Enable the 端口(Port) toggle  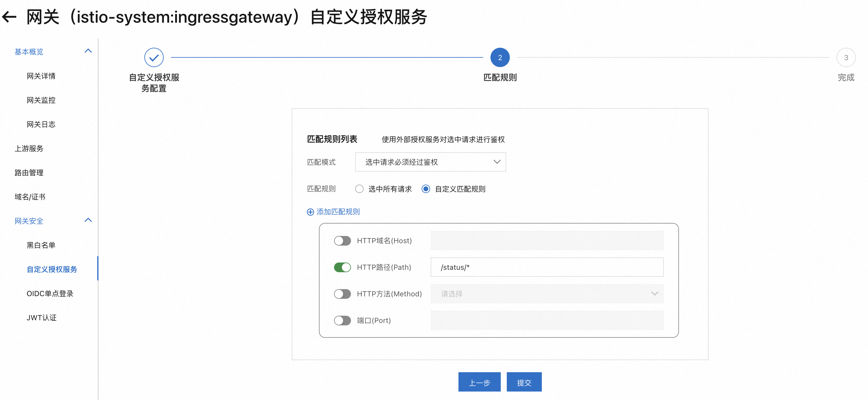(x=342, y=321)
